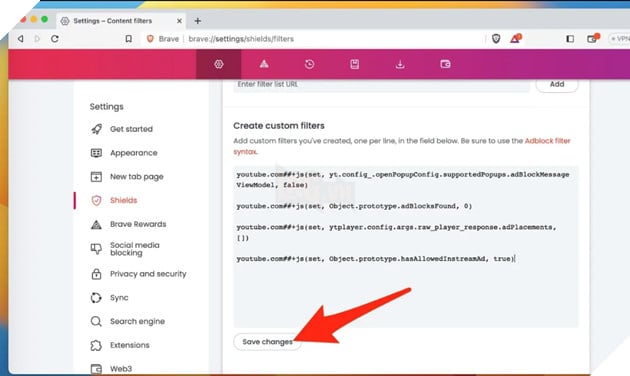Select the Settings – Content filters tab

121,21
